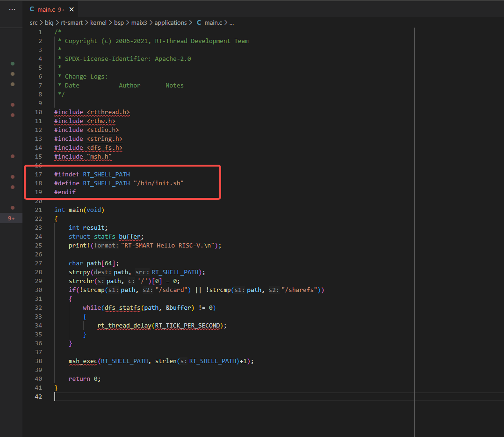
Task: Click the Copyright comment line text
Action: pos(153,41)
